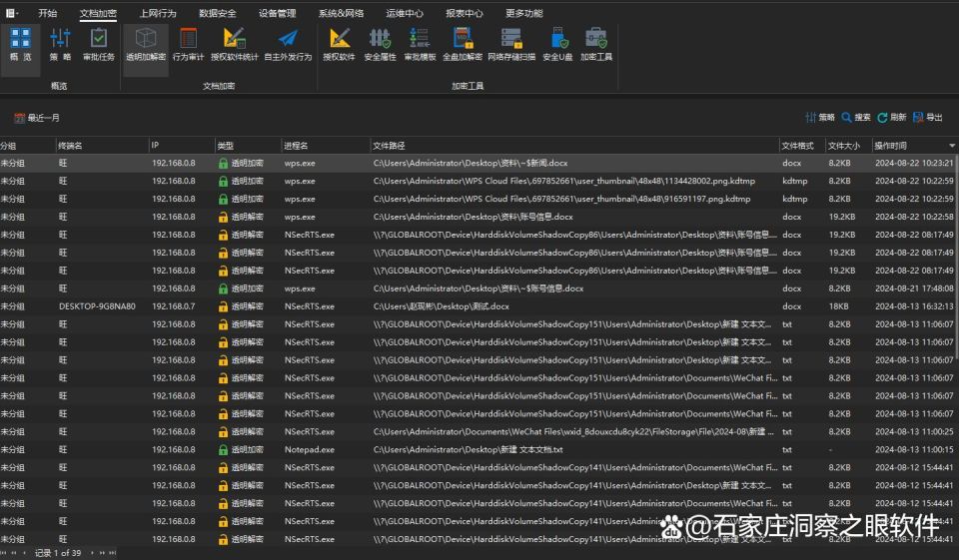This screenshot has height=560, width=959.
Task: Click the unlock icon in DESKTOP-9G8NA80 row
Action: pos(223,306)
